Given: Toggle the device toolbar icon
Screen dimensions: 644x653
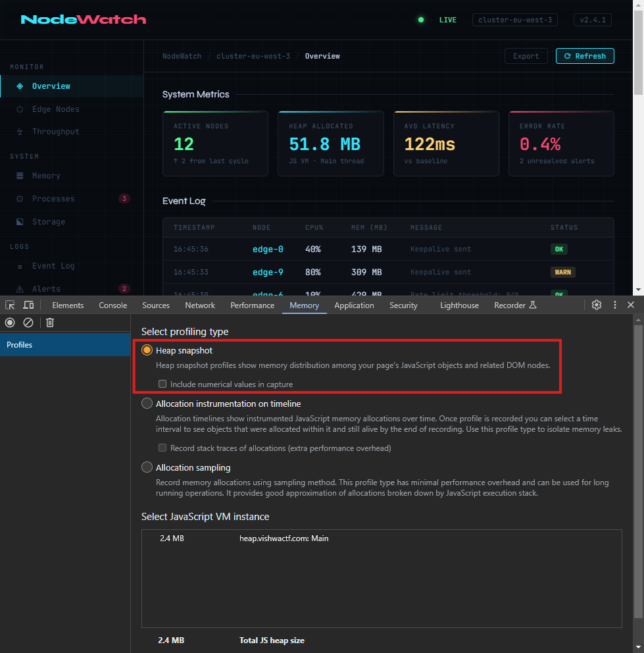Looking at the screenshot, I should 28,305.
